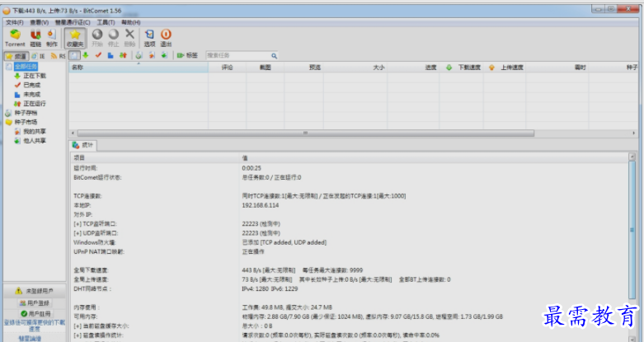Open the File (文件) menu
644x342 pixels.
(15, 22)
